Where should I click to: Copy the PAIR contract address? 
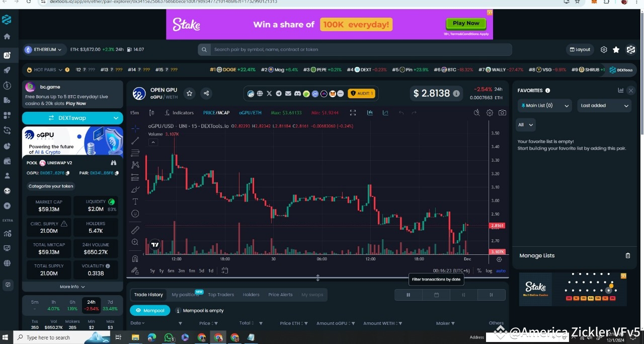pyautogui.click(x=117, y=173)
